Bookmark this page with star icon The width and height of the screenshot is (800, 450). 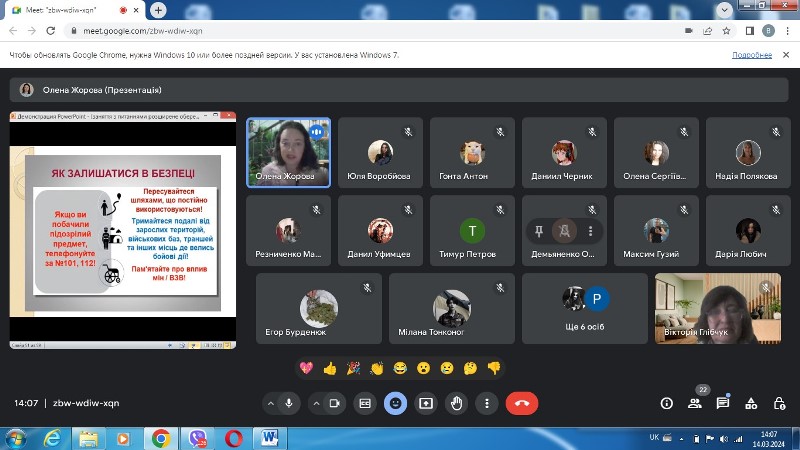pos(727,31)
